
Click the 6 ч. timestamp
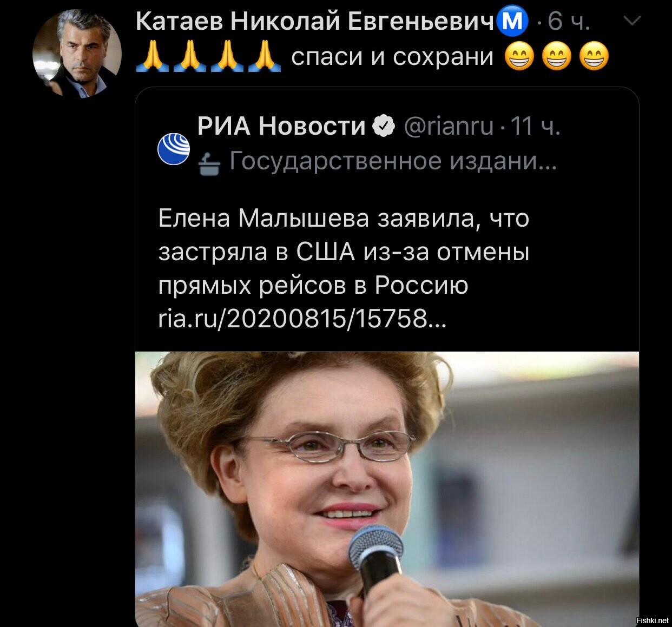pyautogui.click(x=569, y=23)
